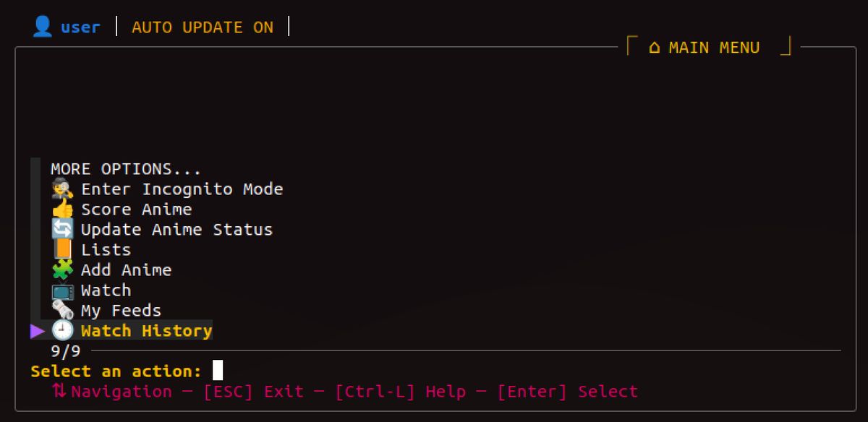868x422 pixels.
Task: Click the clock Watch History icon
Action: click(x=62, y=331)
